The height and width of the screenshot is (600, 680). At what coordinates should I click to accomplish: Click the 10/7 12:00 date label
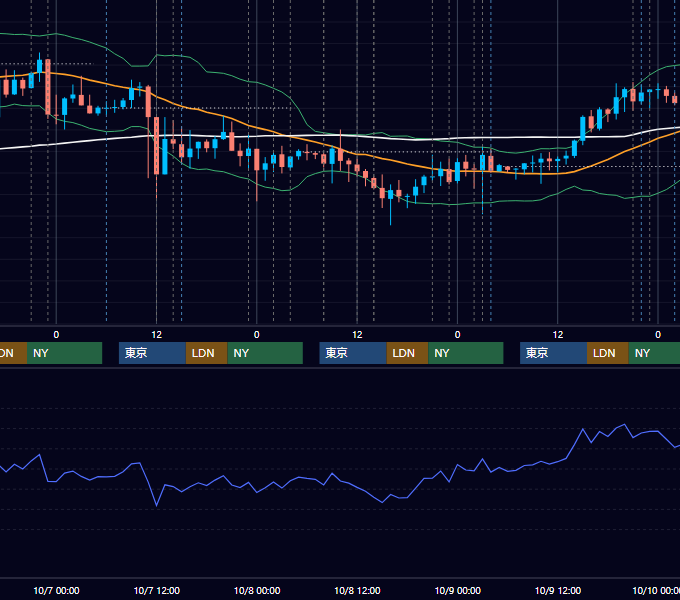[157, 590]
